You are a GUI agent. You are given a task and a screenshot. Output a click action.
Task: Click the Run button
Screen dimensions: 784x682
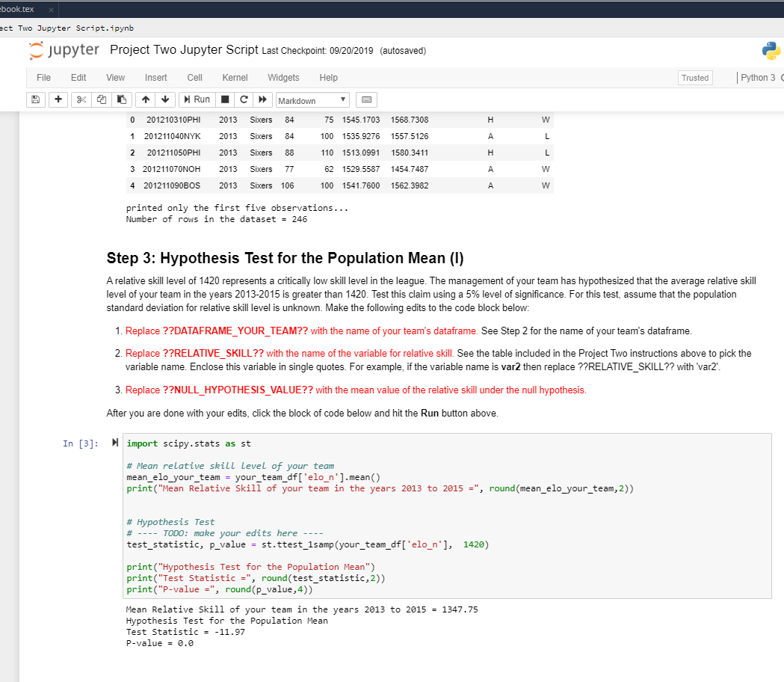click(197, 99)
